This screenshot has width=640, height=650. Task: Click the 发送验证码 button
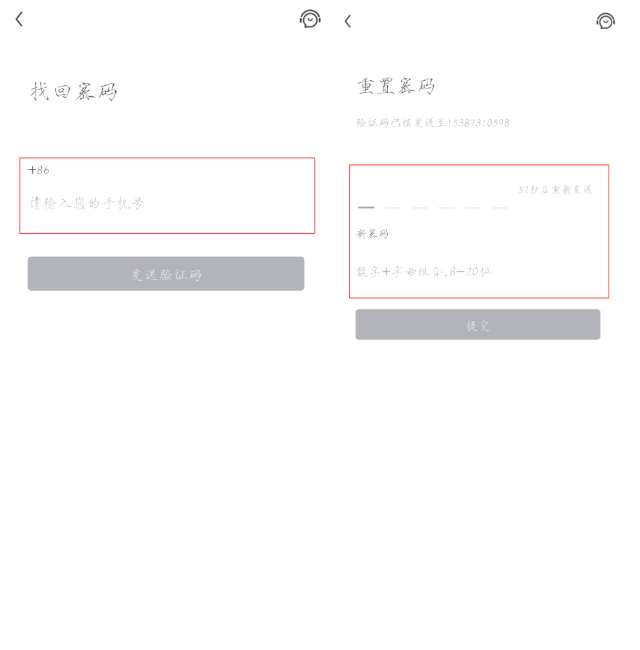(166, 274)
